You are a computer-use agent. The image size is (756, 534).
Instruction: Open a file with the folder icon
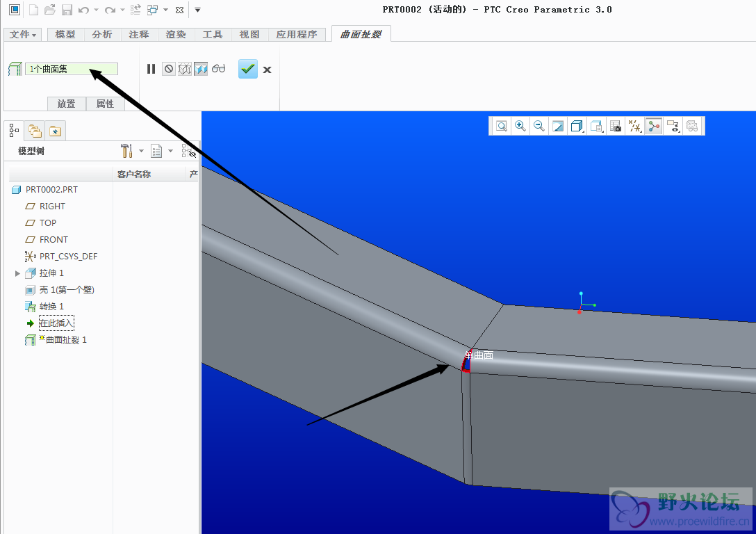coord(49,10)
